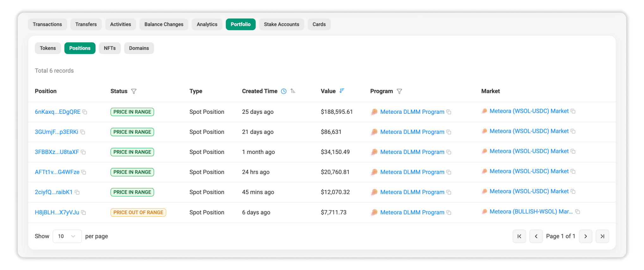
Task: Open the rows per page dropdown
Action: 67,236
